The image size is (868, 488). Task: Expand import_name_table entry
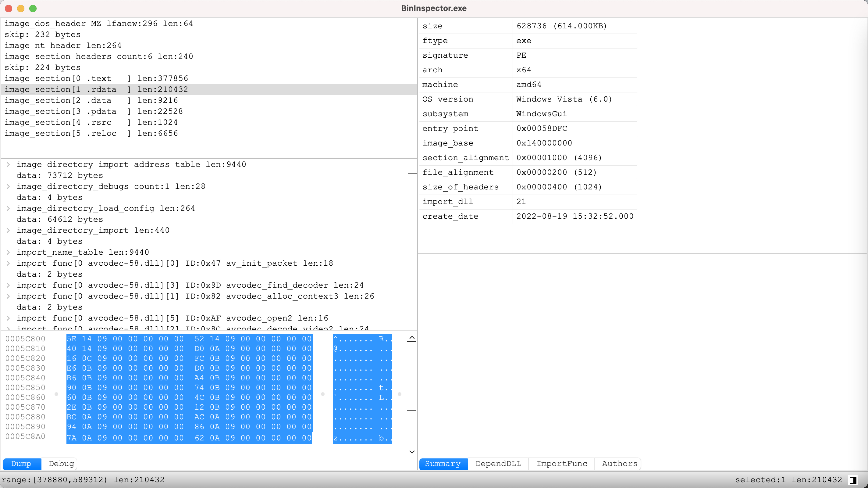(9, 252)
